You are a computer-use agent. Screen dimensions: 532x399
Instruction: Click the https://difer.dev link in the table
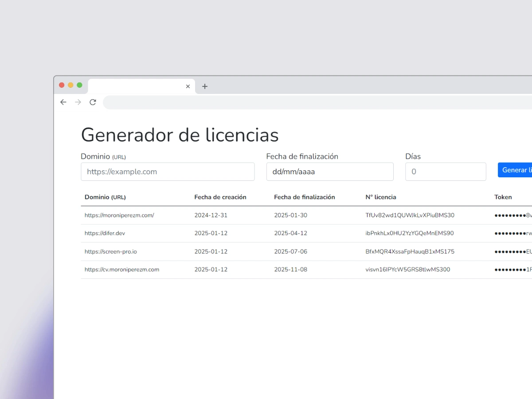click(105, 233)
